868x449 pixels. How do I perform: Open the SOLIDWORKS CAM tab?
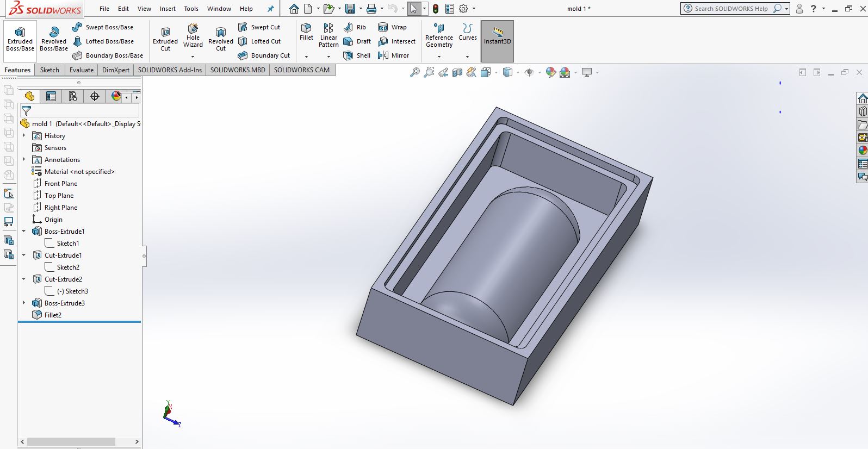(x=302, y=70)
